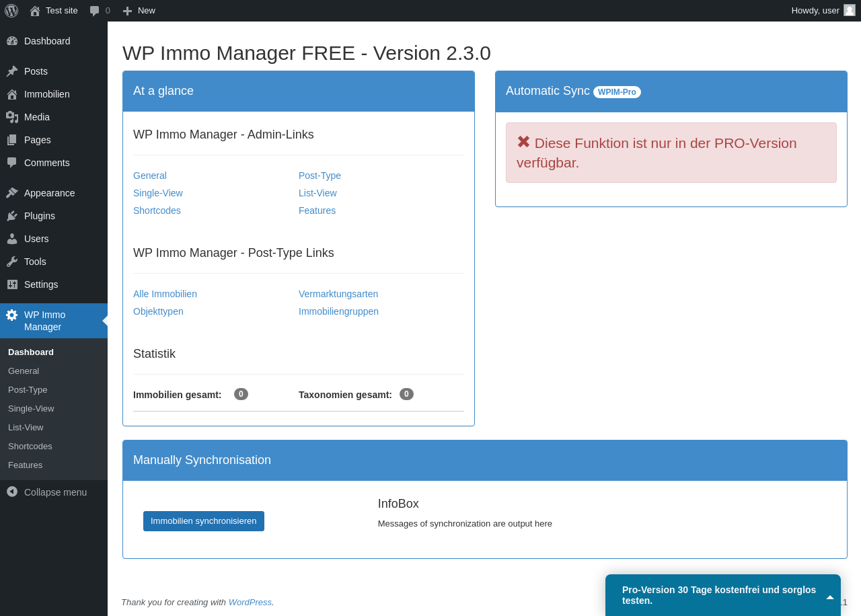Open the Immobiliengruppen link
Image resolution: width=861 pixels, height=616 pixels.
coord(338,311)
